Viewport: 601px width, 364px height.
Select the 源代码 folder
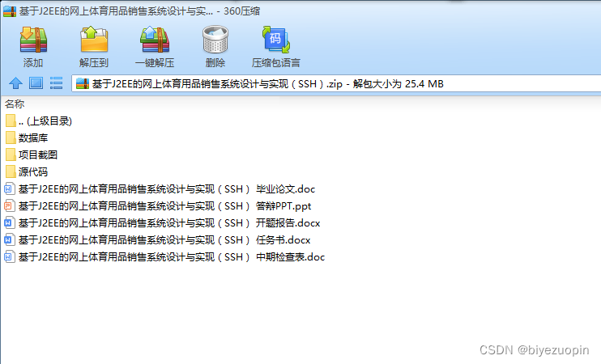(27, 171)
